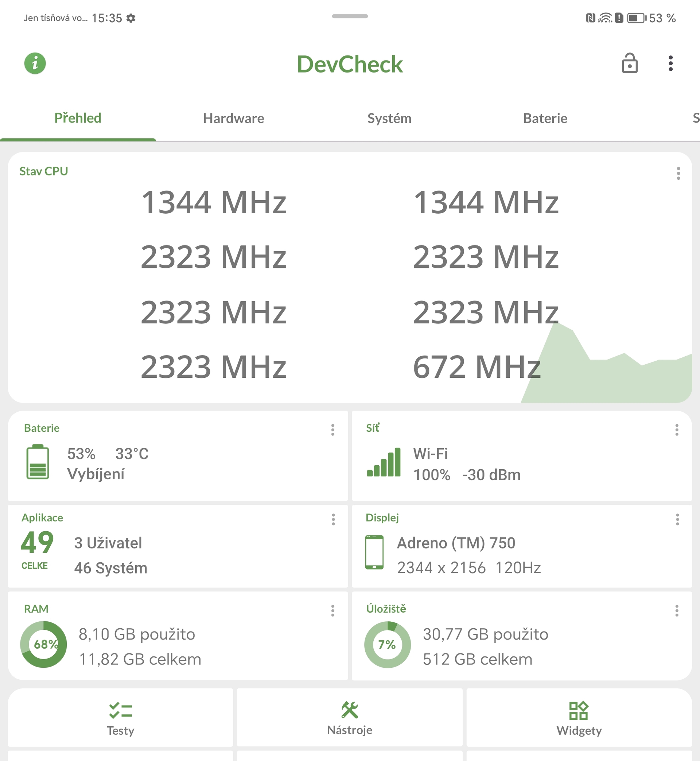Tap the crossed tools icon above Nástroje
Viewport: 700px width, 761px height.
point(349,710)
